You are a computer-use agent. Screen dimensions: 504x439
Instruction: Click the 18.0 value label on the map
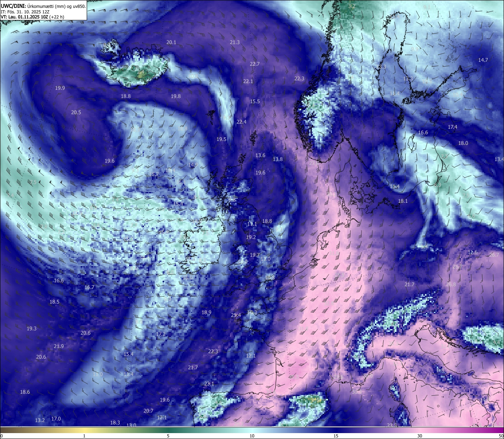pos(463,143)
